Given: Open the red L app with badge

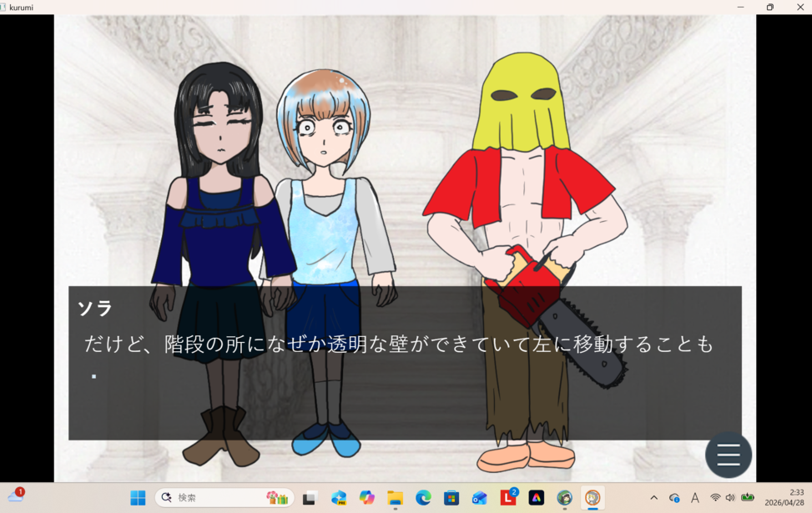Looking at the screenshot, I should coord(508,498).
